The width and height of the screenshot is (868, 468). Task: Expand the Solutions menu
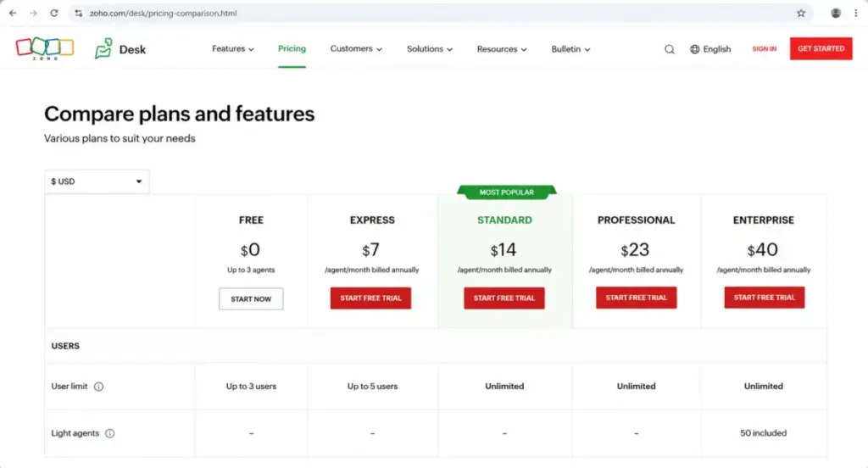pyautogui.click(x=430, y=48)
